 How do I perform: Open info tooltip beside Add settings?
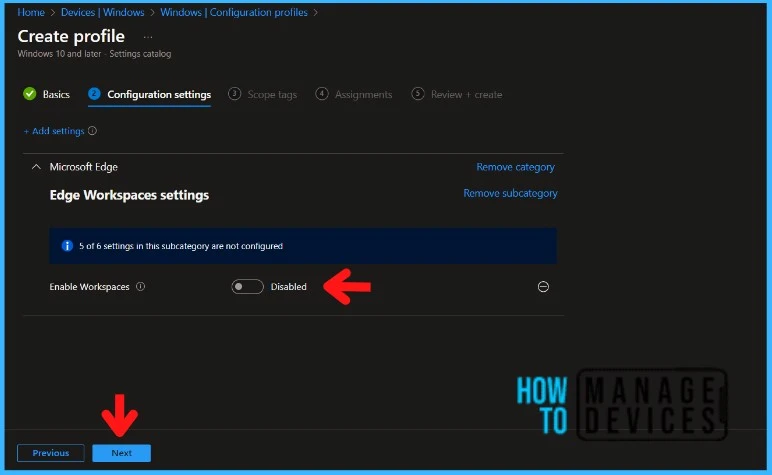92,131
